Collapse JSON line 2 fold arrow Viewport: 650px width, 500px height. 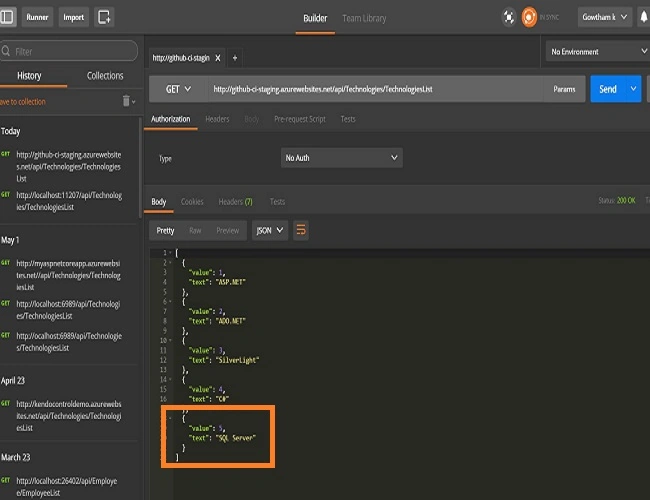[x=170, y=262]
